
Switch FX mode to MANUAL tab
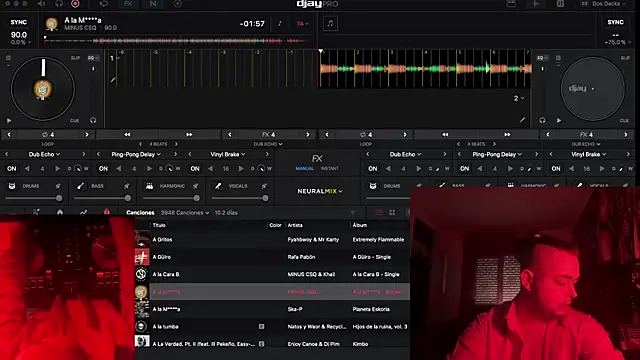[304, 169]
